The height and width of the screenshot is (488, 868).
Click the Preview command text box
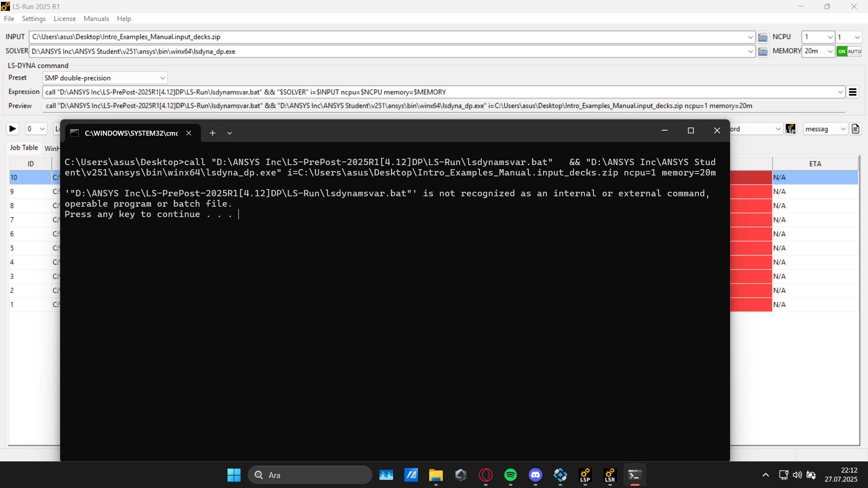coord(444,106)
